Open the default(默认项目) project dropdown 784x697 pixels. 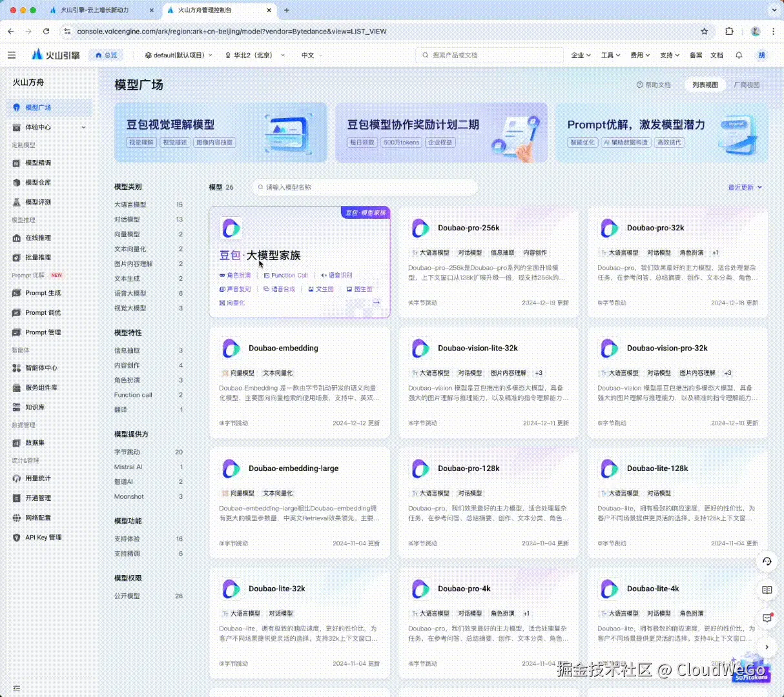pos(179,56)
